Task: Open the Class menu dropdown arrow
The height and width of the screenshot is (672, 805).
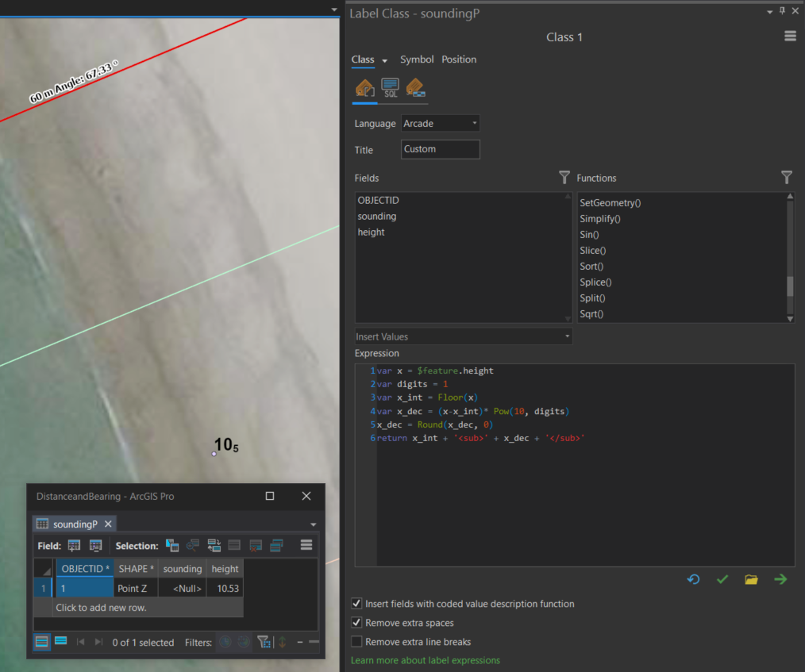Action: click(384, 60)
